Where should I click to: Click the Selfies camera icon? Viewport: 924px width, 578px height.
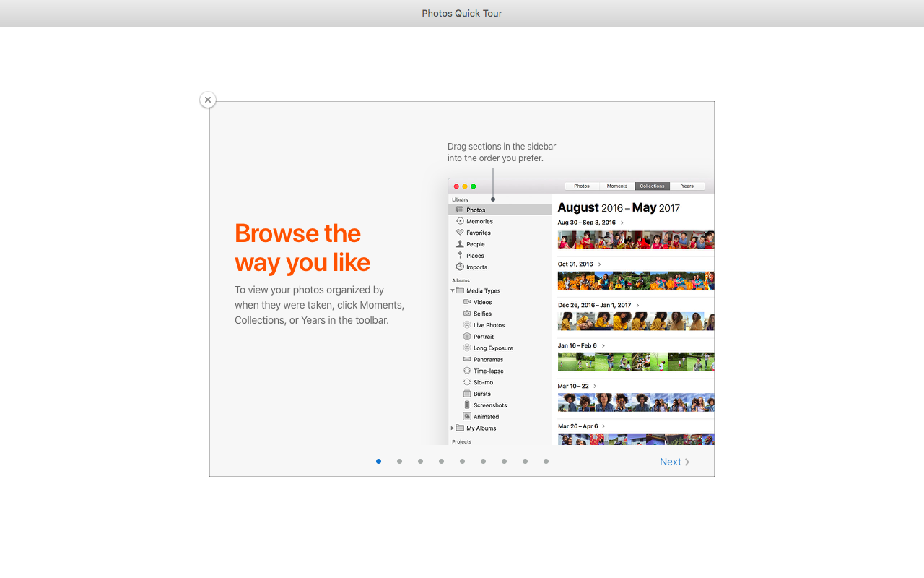point(467,314)
